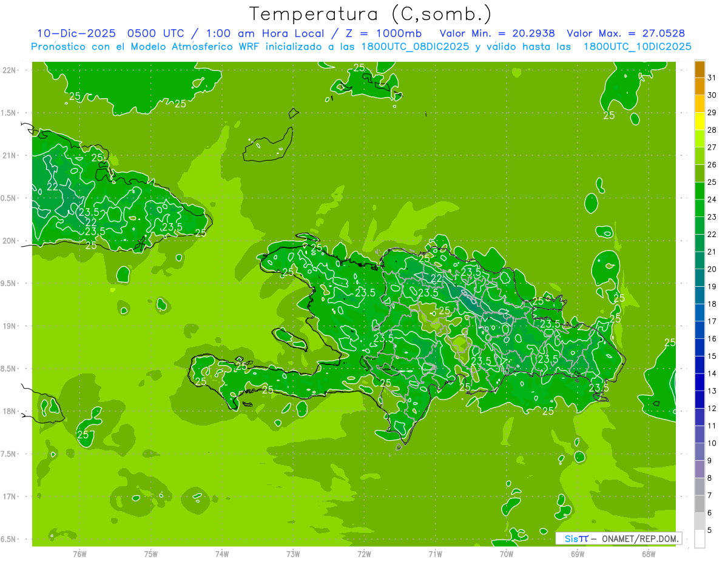This screenshot has width=728, height=562.
Task: Click the white swatch below legend value 5
Action: click(x=699, y=539)
